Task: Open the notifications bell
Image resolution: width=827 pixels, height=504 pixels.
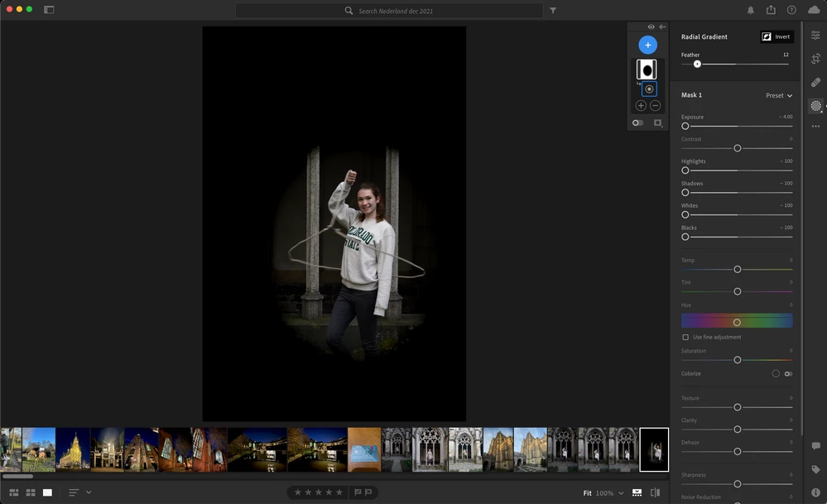Action: [751, 10]
